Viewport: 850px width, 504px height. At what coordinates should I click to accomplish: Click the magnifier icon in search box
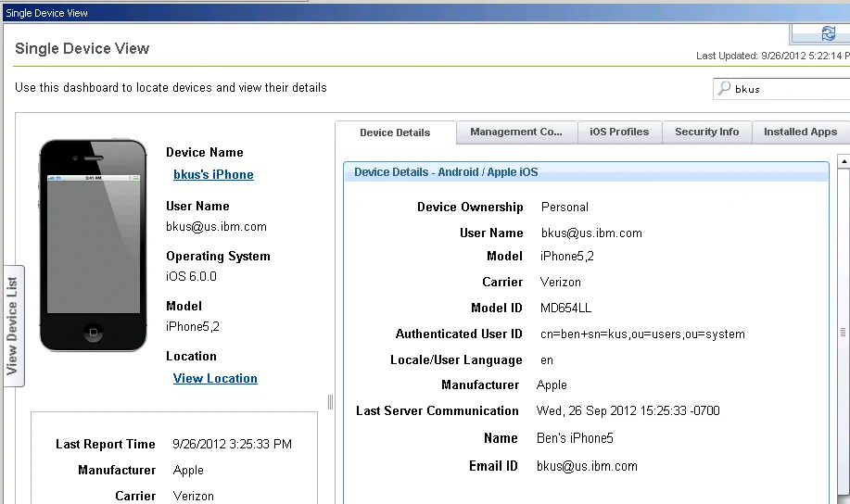click(x=724, y=88)
